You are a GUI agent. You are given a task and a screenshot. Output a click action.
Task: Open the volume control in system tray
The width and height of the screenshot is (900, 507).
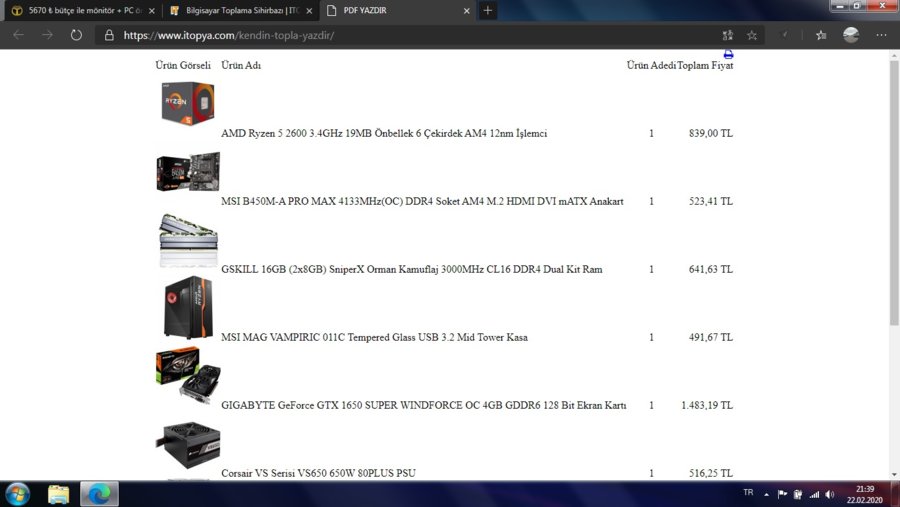(x=829, y=494)
